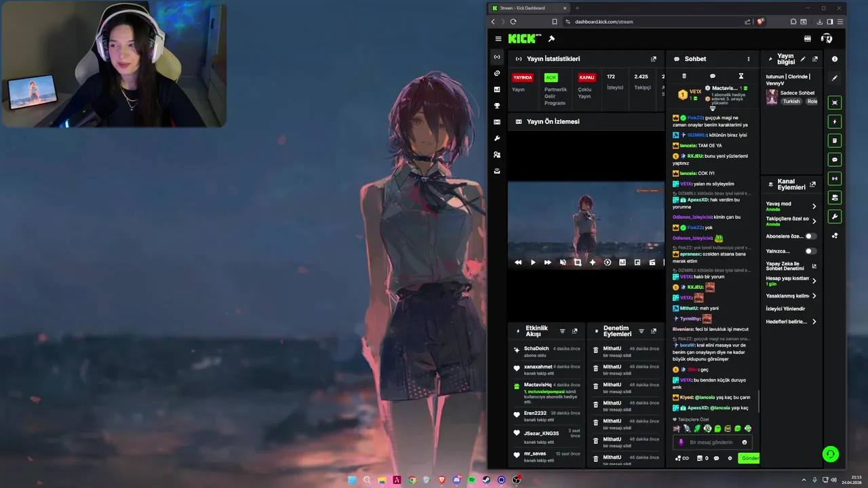This screenshot has width=868, height=488.
Task: Pop out the Denetim Eylemleri panel
Action: pyautogui.click(x=654, y=331)
